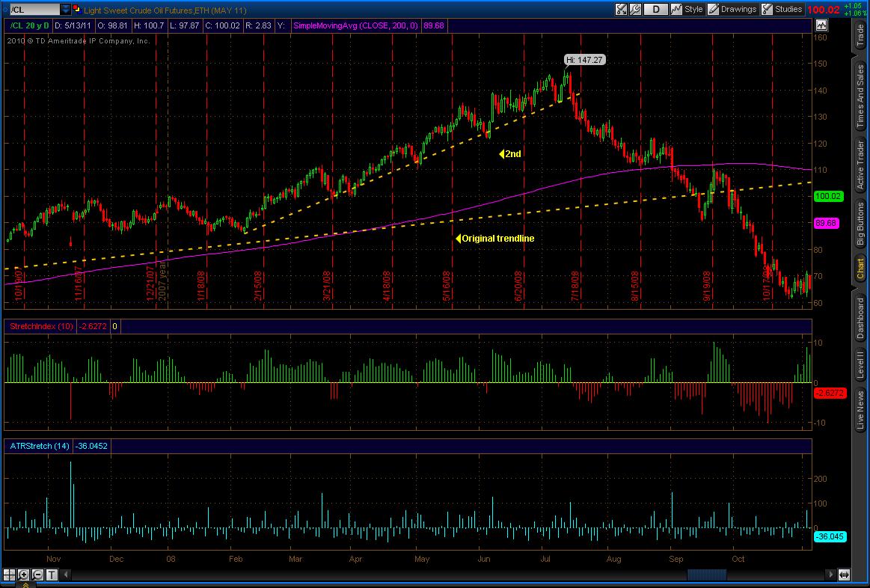Open the symbol dropdown arrow
This screenshot has width=870, height=588.
pyautogui.click(x=66, y=10)
